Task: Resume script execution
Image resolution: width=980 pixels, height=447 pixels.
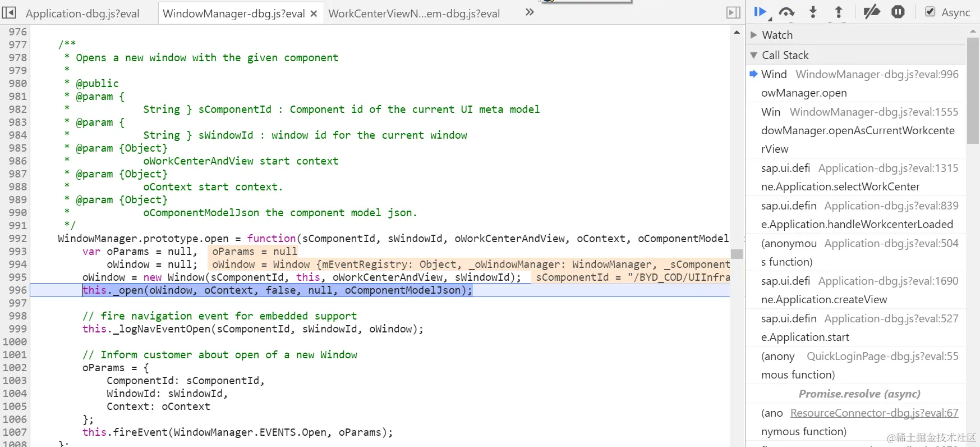Action: tap(761, 12)
